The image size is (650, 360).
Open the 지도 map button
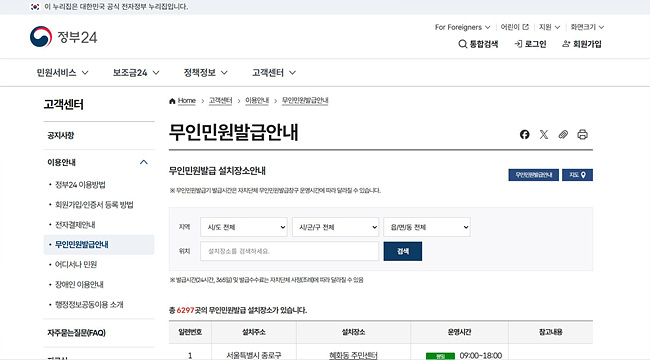tap(577, 175)
